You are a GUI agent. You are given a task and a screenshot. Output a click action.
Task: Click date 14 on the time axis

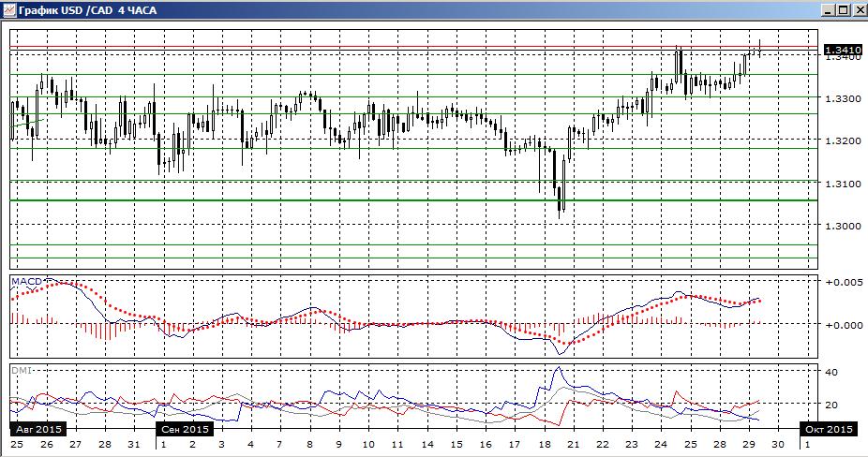(x=427, y=444)
